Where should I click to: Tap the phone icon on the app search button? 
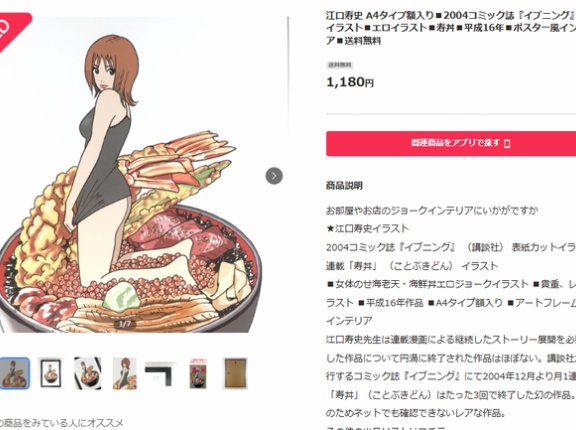pos(507,143)
